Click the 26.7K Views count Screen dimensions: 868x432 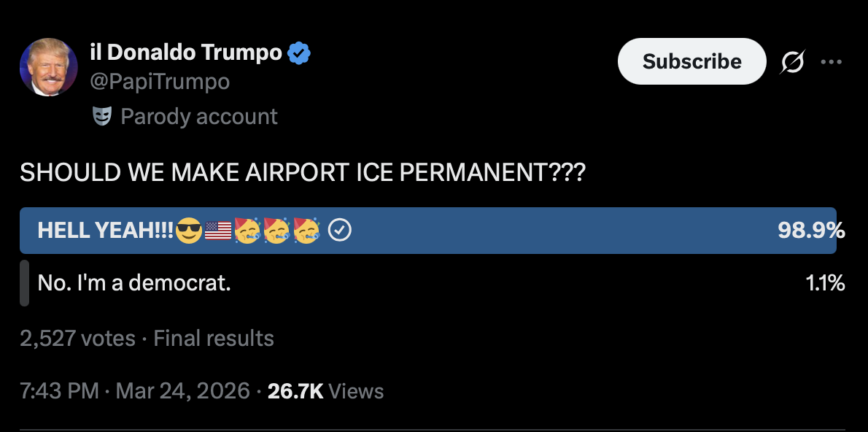click(x=325, y=391)
